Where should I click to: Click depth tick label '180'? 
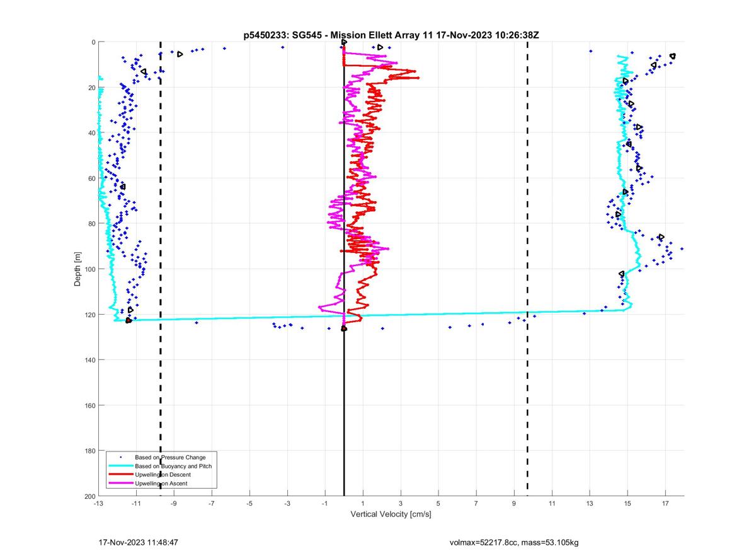click(89, 451)
